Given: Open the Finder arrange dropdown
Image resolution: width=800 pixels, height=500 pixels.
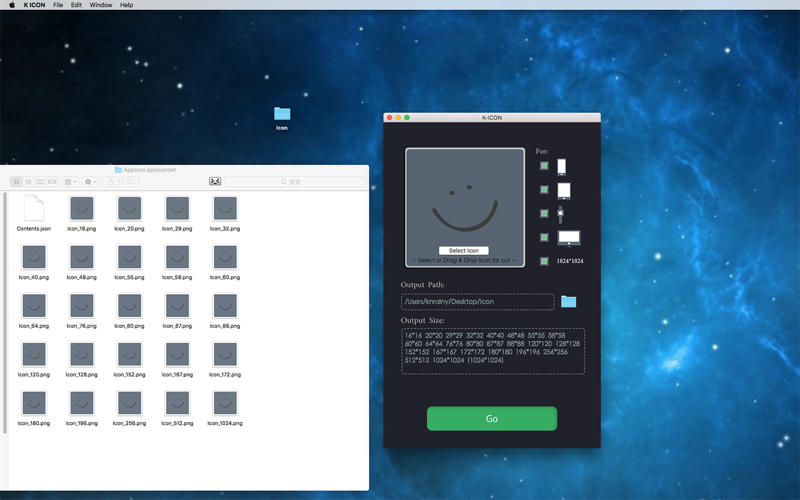Looking at the screenshot, I should [x=70, y=182].
